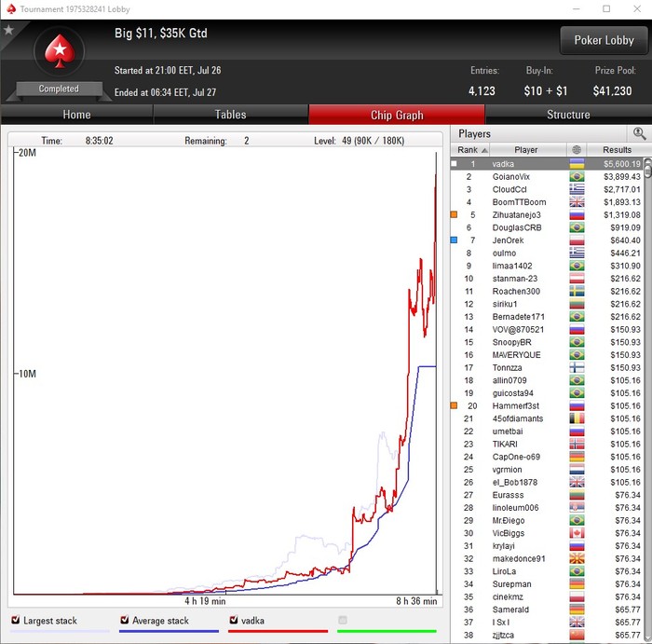Click linoleum006's Serbia flag icon

pos(577,508)
